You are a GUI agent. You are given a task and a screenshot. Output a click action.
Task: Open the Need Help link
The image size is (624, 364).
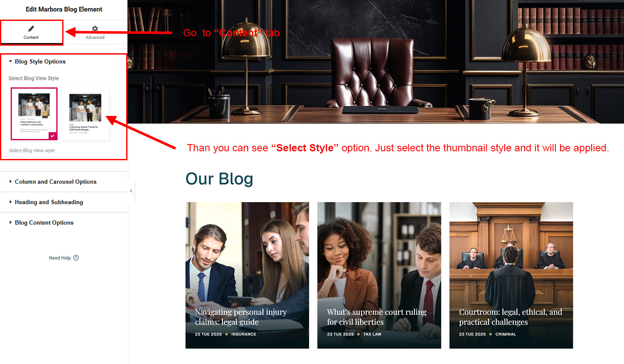(60, 258)
